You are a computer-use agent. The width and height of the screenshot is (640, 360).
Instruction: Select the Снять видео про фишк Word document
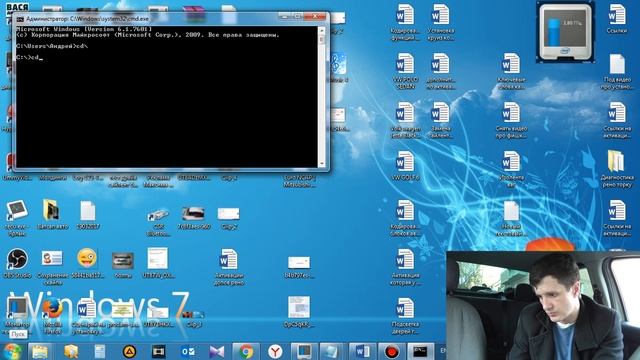(511, 120)
